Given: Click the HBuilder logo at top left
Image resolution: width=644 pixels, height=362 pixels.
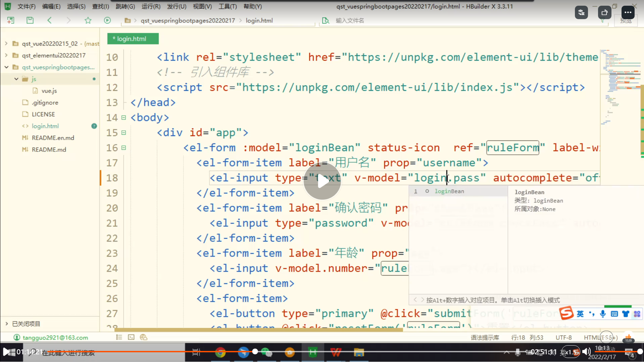Looking at the screenshot, I should [8, 6].
